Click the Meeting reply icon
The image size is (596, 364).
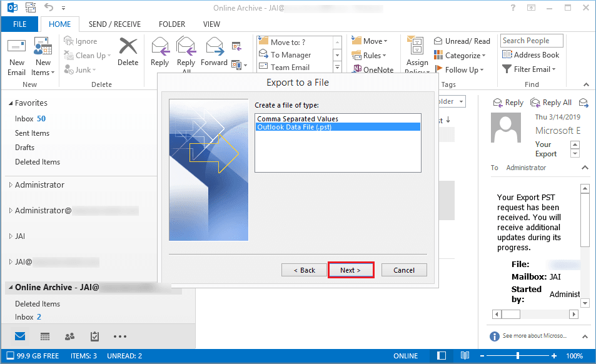pyautogui.click(x=236, y=46)
